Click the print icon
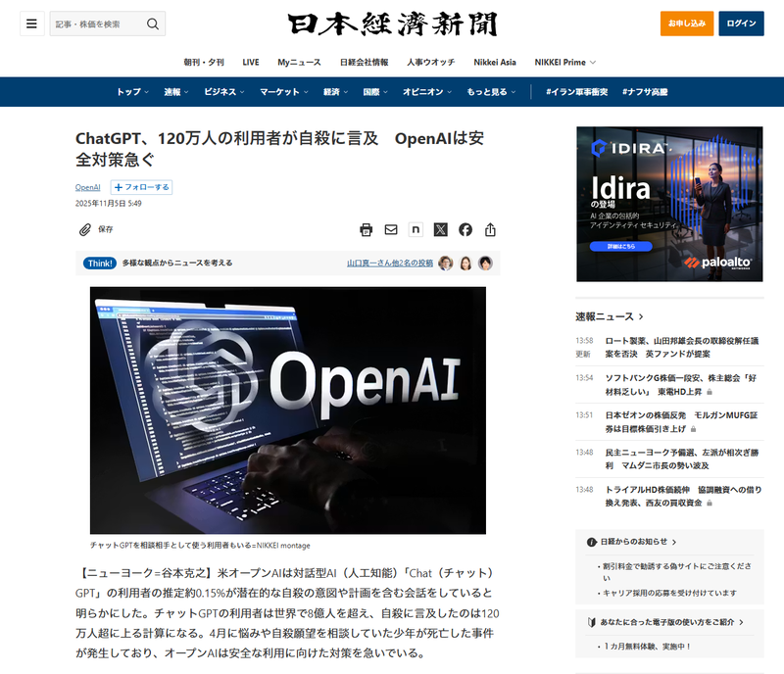Image resolution: width=784 pixels, height=674 pixels. pyautogui.click(x=366, y=229)
